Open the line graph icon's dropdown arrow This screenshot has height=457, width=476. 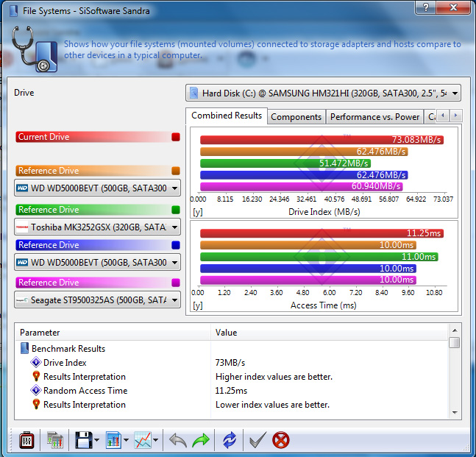pyautogui.click(x=156, y=440)
